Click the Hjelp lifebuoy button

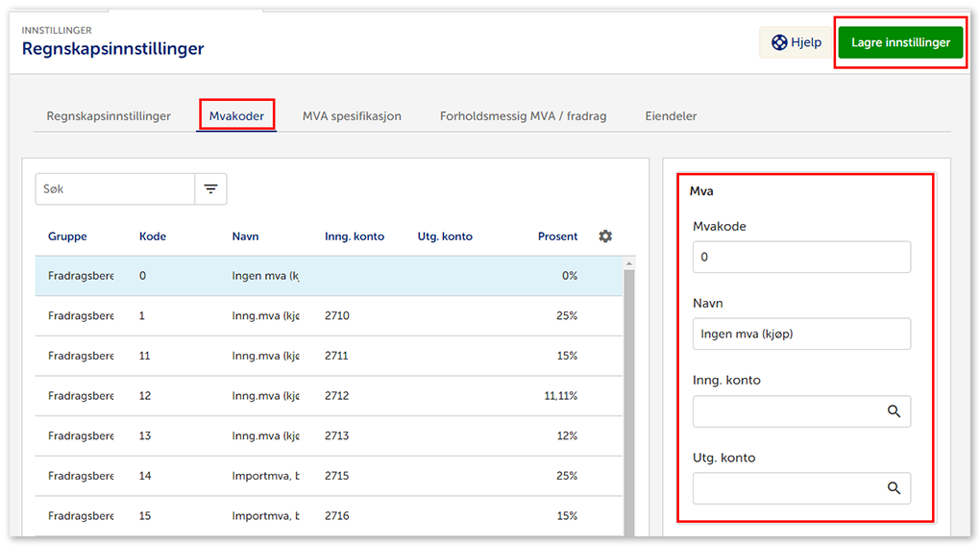(796, 42)
